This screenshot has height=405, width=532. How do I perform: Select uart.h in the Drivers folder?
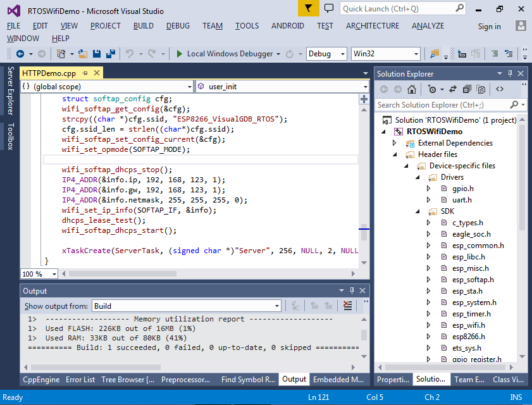pos(462,200)
